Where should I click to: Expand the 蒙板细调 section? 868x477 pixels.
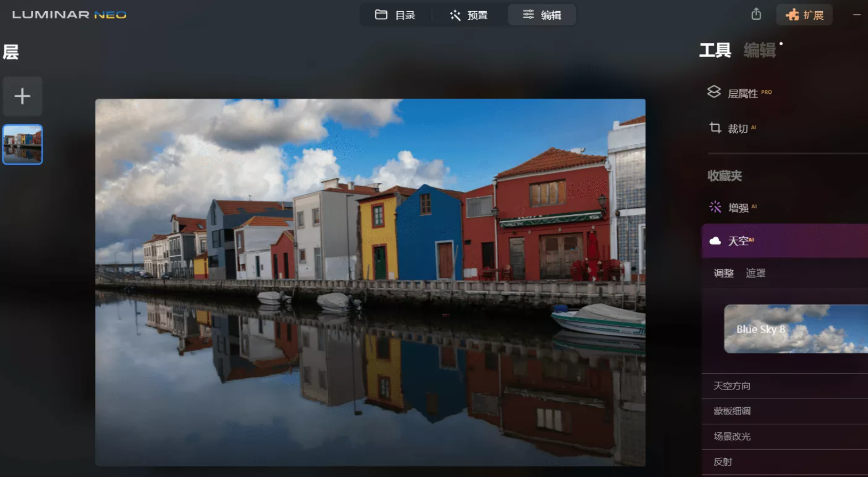click(732, 411)
